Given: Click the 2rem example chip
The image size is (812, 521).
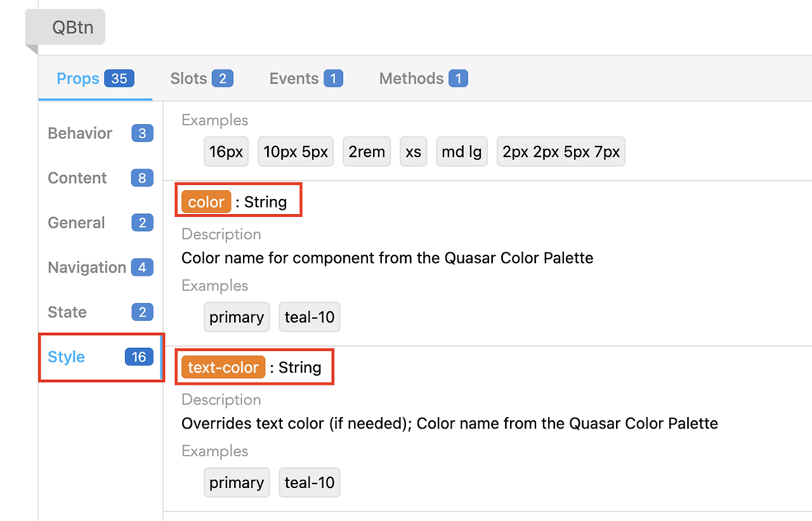Looking at the screenshot, I should (x=367, y=152).
